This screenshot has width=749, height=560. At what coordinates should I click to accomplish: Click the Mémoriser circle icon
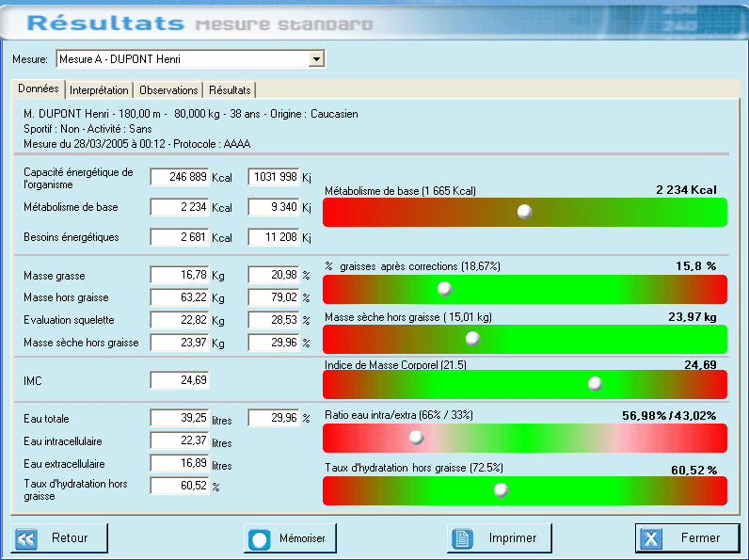(259, 539)
